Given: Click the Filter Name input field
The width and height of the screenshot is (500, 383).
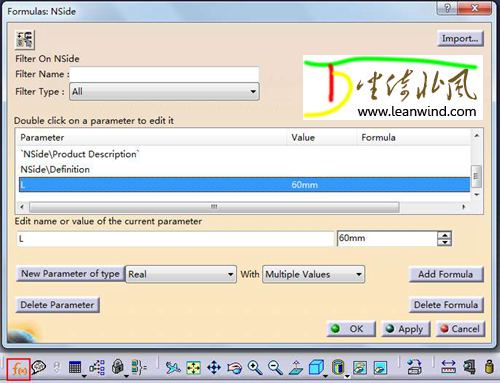Looking at the screenshot, I should pyautogui.click(x=164, y=74).
